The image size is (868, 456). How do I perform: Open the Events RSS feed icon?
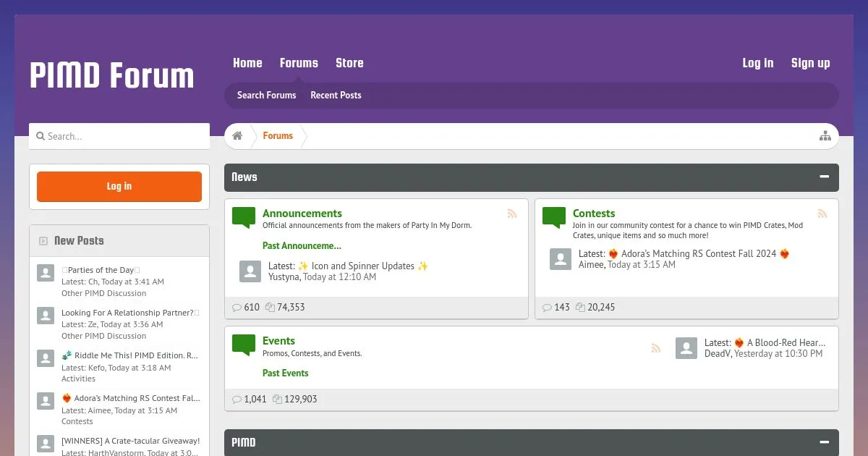(656, 348)
